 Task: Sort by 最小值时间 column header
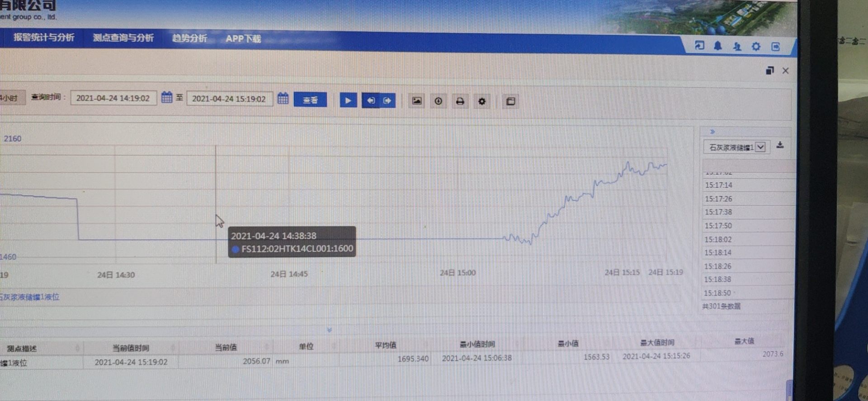(x=477, y=344)
